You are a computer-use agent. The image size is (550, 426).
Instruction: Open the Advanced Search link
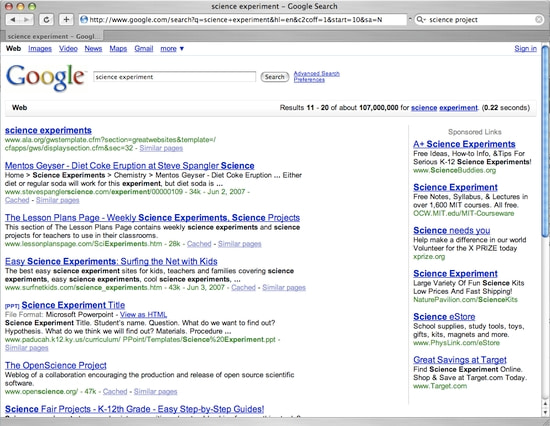(316, 73)
